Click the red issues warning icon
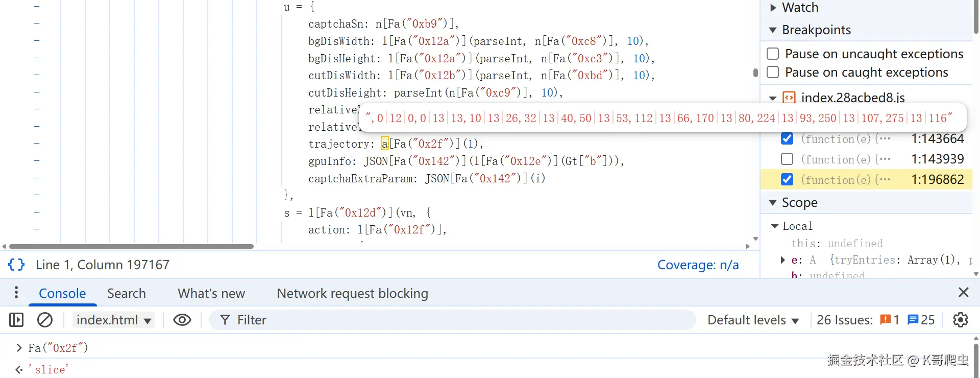 [885, 320]
